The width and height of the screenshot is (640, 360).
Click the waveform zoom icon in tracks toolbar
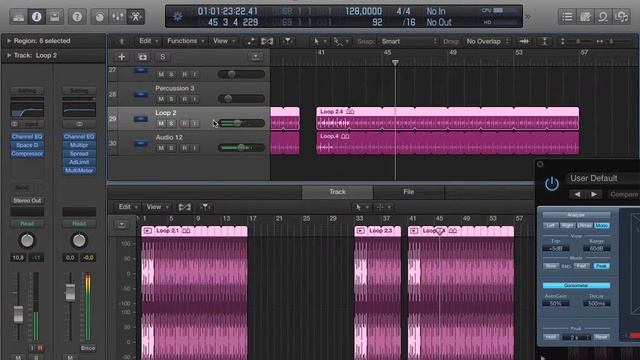point(524,41)
